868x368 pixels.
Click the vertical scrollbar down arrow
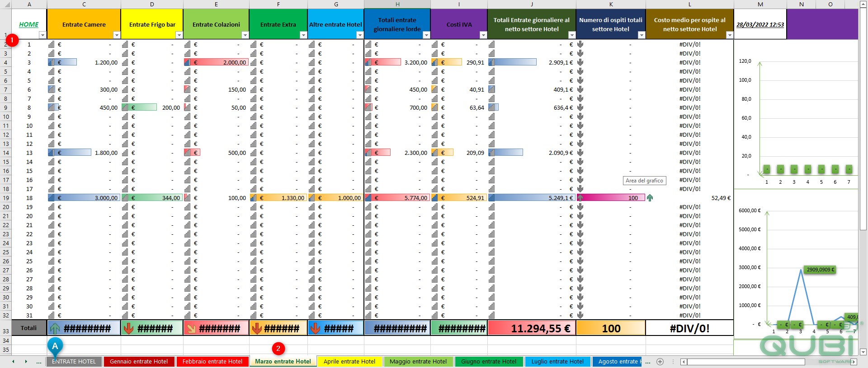(863, 352)
